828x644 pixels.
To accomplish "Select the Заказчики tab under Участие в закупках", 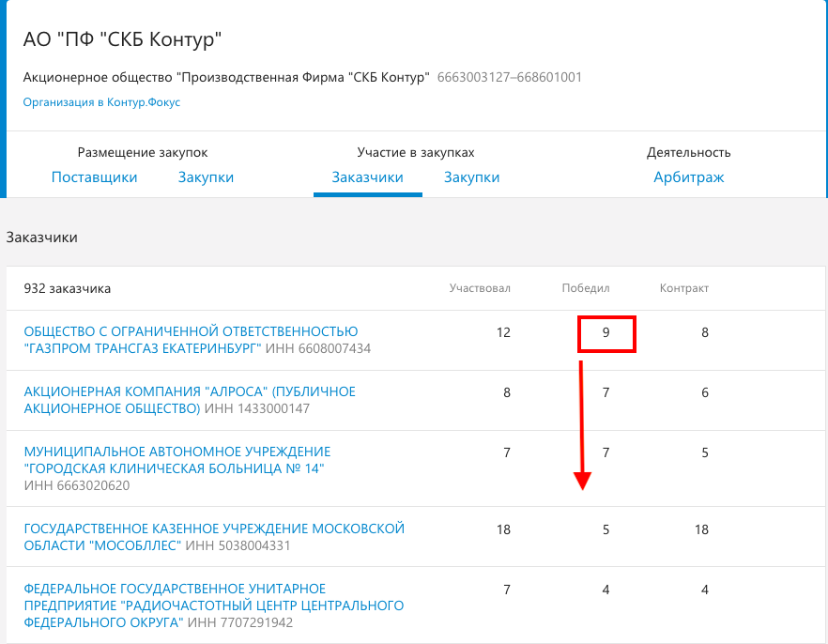I will click(368, 177).
